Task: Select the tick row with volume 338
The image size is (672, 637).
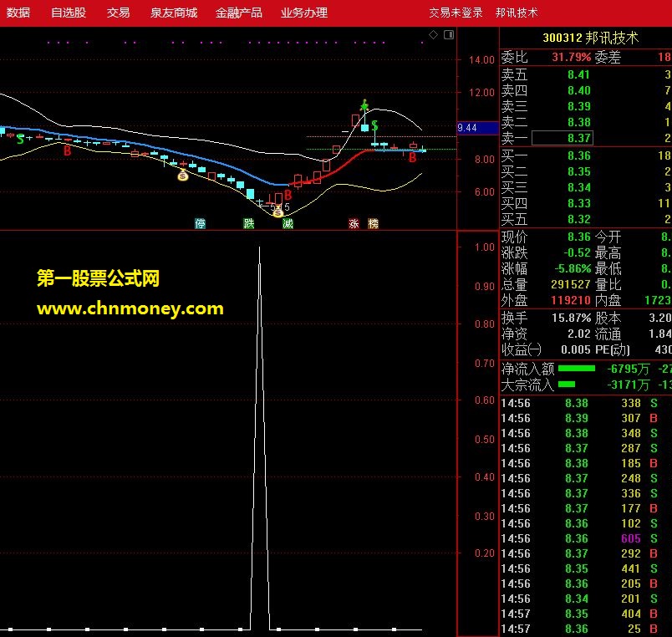Action: click(x=586, y=403)
